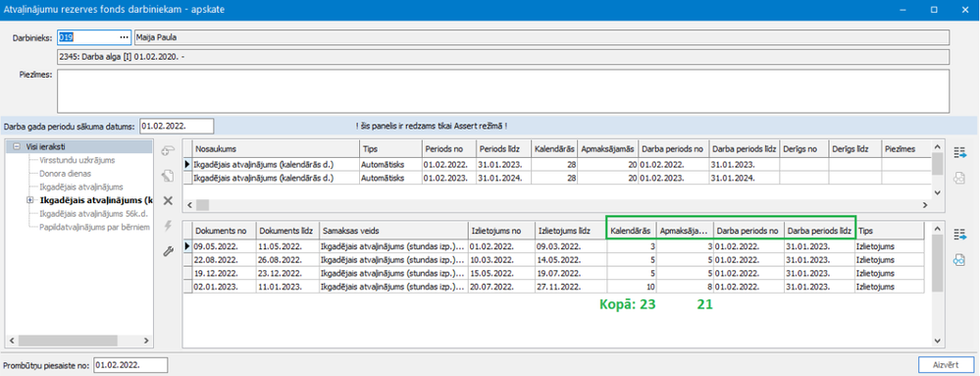Click the column layout icon beside lower table
980x376 pixels.
(959, 236)
